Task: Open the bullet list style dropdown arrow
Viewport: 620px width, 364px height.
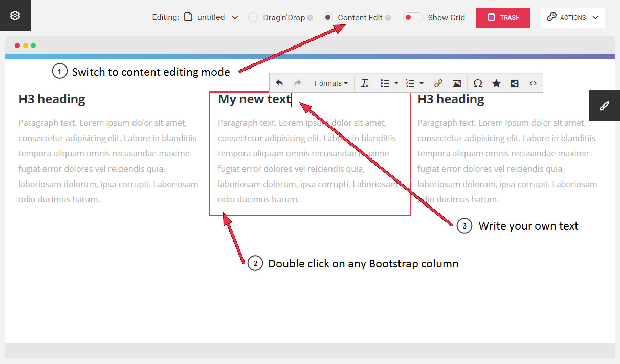Action: tap(396, 83)
